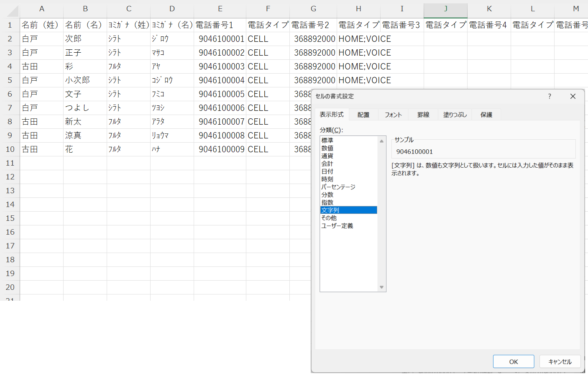
Task: Click the name cell 正子
Action: click(85, 53)
